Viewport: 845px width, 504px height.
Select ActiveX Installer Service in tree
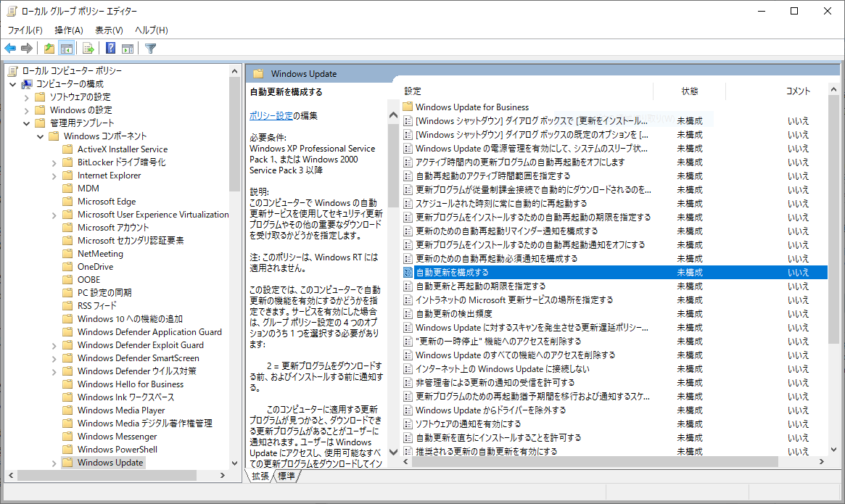pyautogui.click(x=123, y=149)
